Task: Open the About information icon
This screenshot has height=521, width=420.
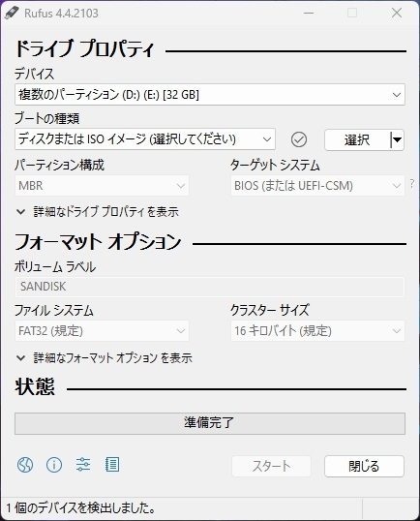Action: [54, 465]
